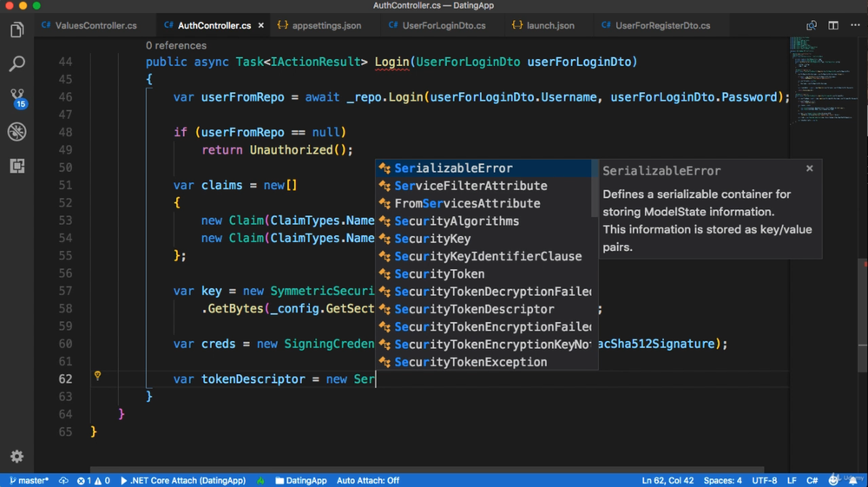This screenshot has height=487, width=868.
Task: Click the Login method name on line 44
Action: pyautogui.click(x=392, y=62)
